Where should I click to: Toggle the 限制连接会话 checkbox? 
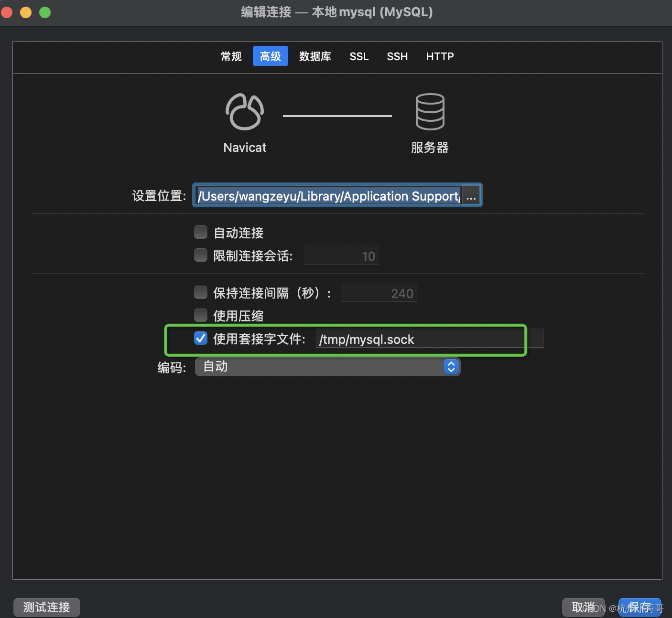[x=200, y=256]
